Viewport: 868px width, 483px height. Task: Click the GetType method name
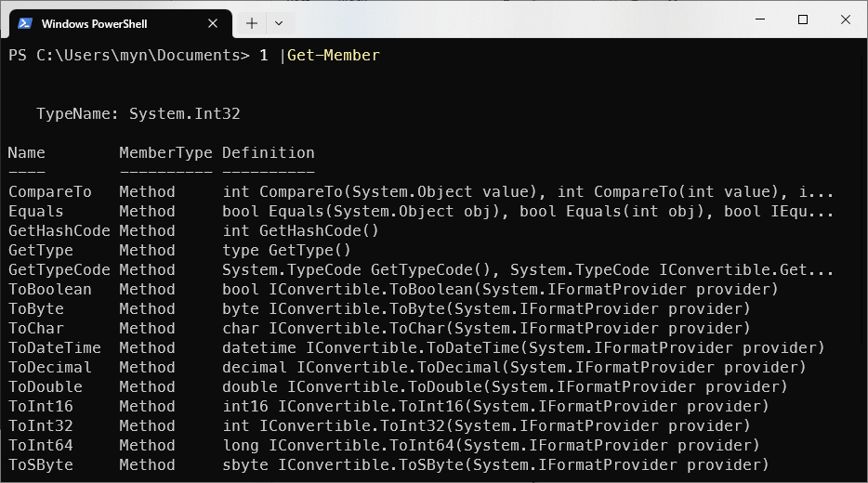tap(40, 251)
